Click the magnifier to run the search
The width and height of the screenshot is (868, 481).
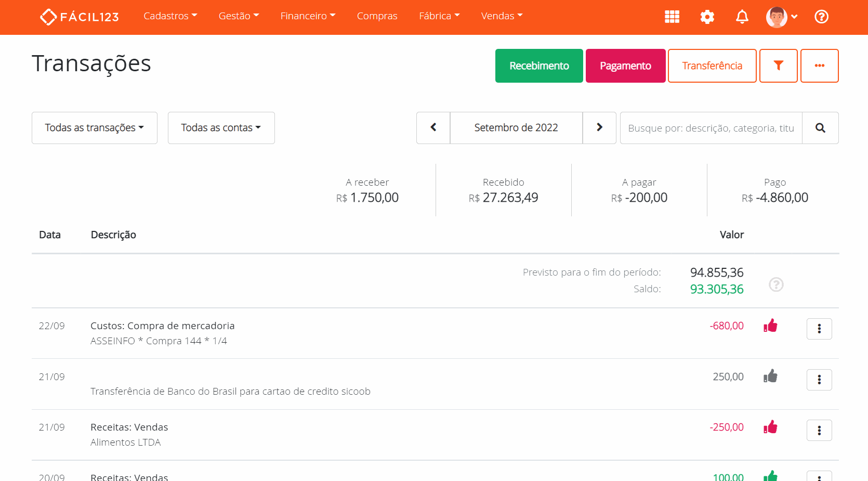click(x=820, y=127)
